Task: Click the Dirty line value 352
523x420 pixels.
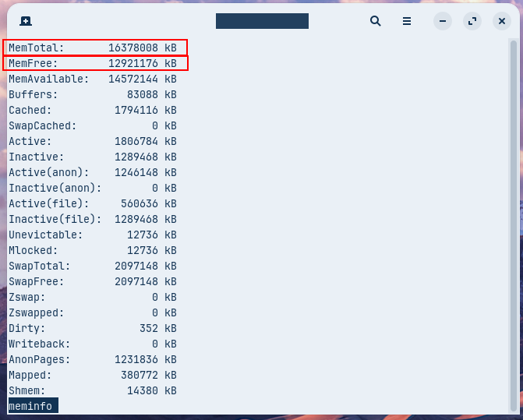Action: (148, 328)
